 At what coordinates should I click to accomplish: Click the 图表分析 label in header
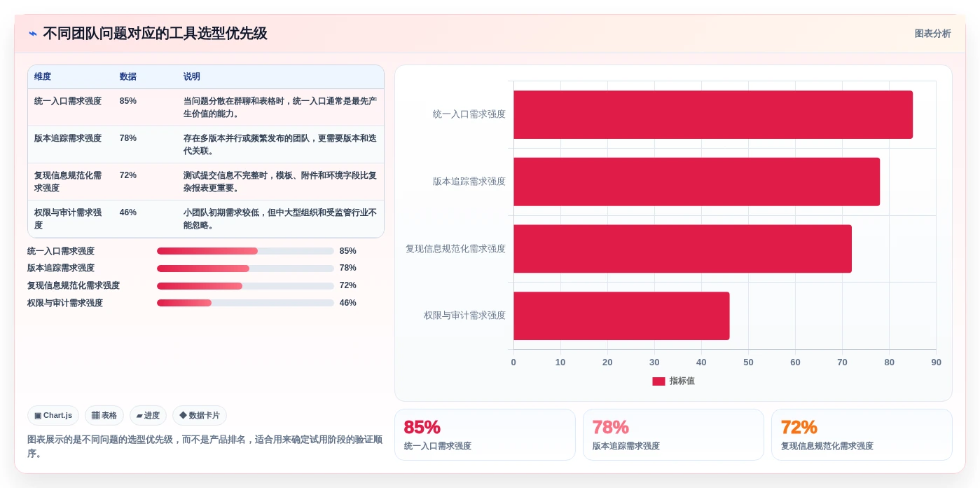[x=932, y=34]
